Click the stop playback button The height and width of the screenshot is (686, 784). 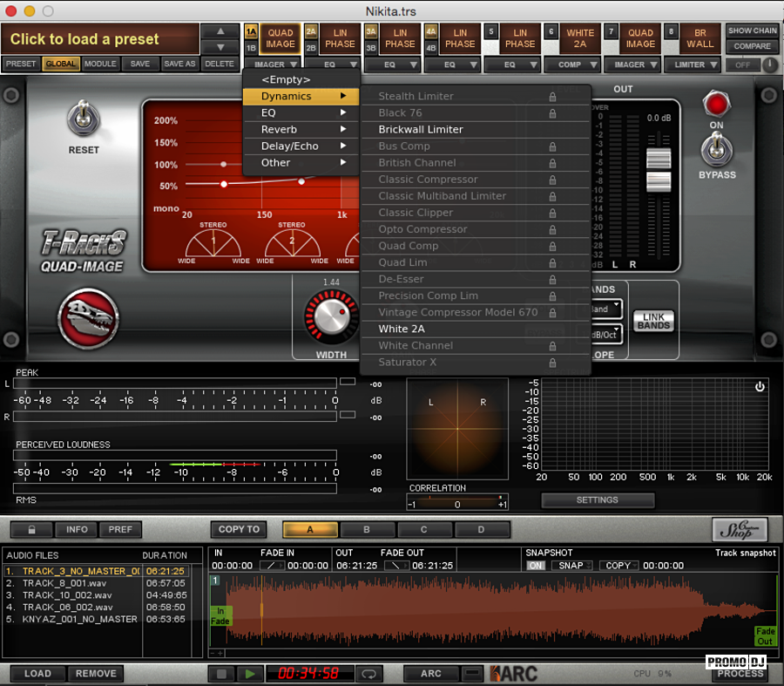pos(221,674)
